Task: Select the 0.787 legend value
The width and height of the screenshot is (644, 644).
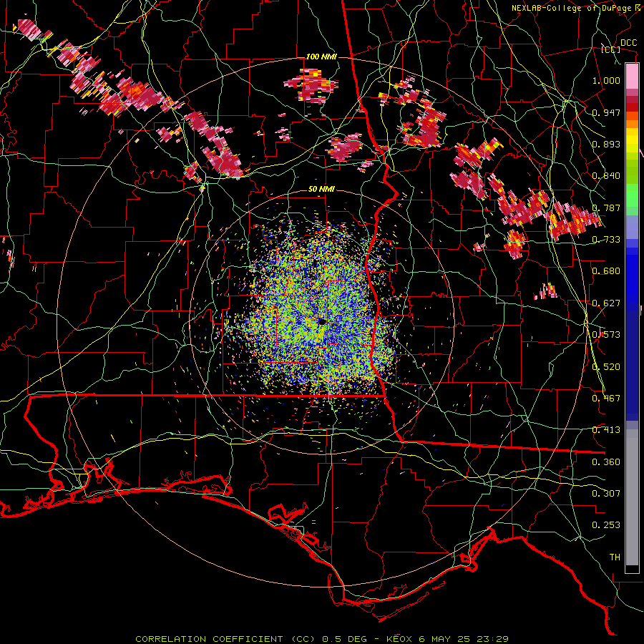Action: (x=606, y=208)
